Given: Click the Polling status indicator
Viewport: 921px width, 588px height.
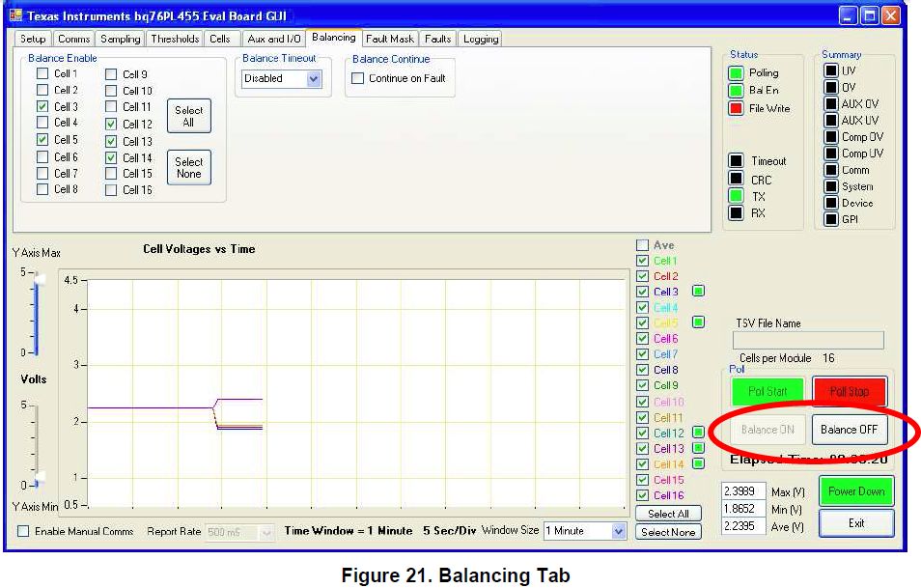Looking at the screenshot, I should (736, 73).
